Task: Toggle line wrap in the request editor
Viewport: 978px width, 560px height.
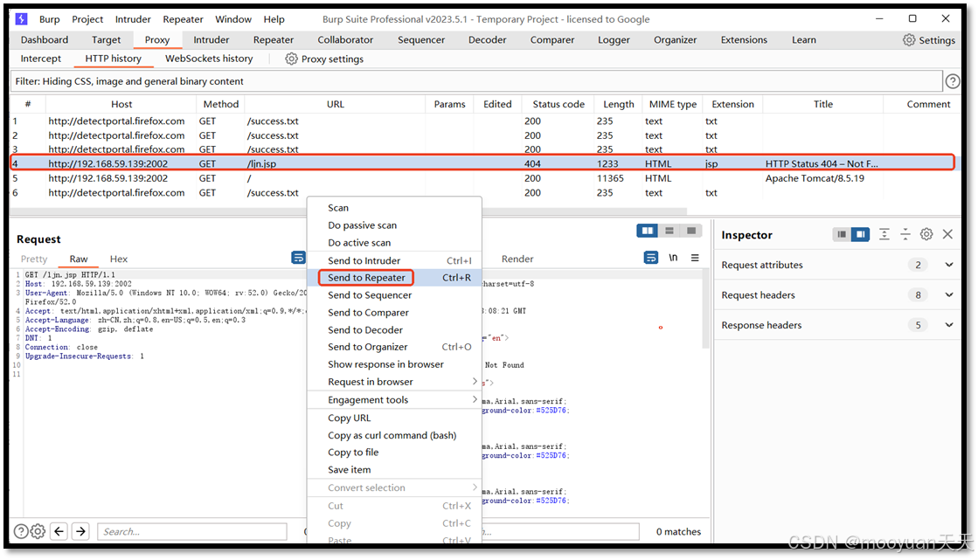Action: point(299,258)
